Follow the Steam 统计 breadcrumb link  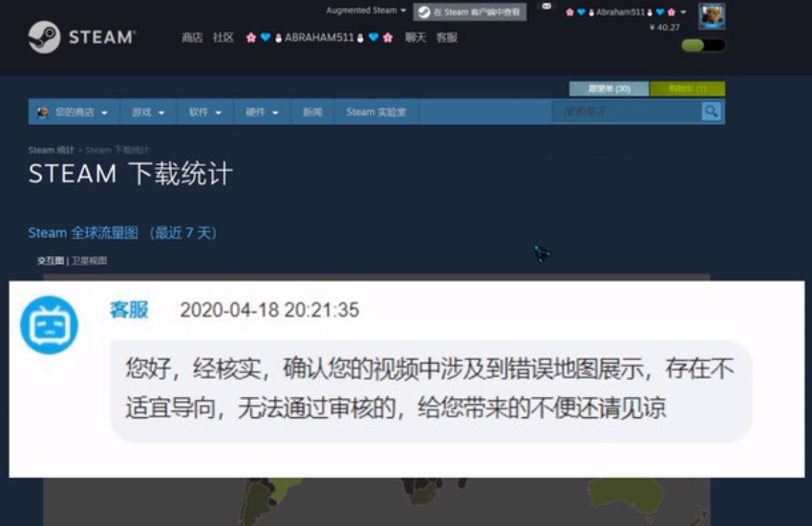click(51, 150)
